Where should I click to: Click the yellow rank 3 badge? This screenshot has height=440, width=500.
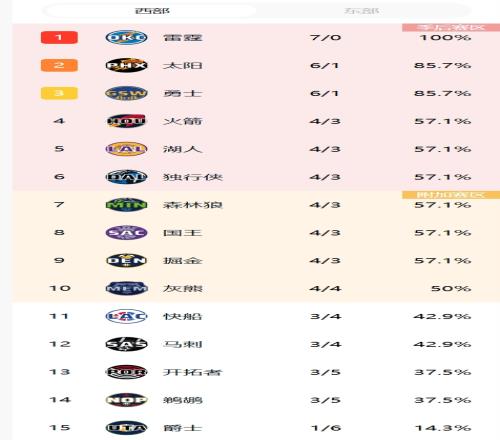[59, 93]
